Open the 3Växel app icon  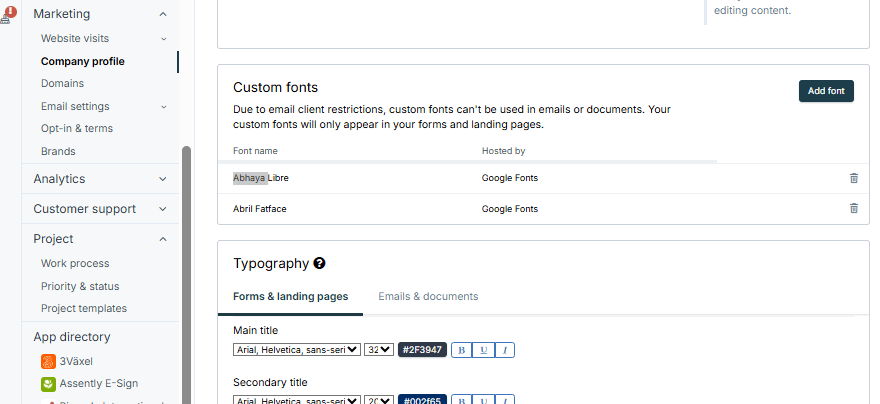pyautogui.click(x=48, y=361)
